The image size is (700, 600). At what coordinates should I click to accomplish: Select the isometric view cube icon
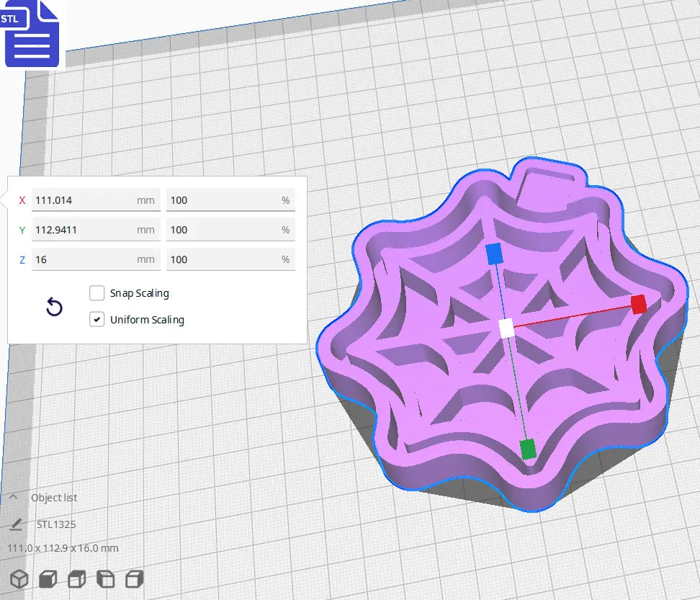coord(19,579)
